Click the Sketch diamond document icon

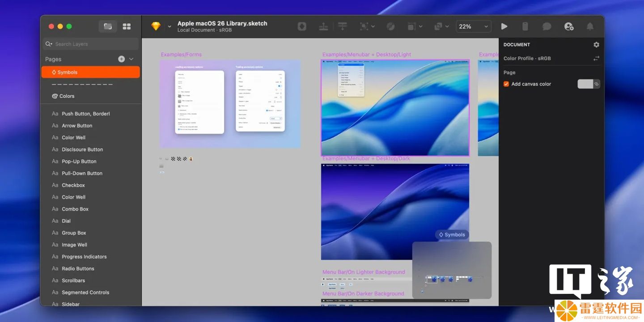(156, 26)
